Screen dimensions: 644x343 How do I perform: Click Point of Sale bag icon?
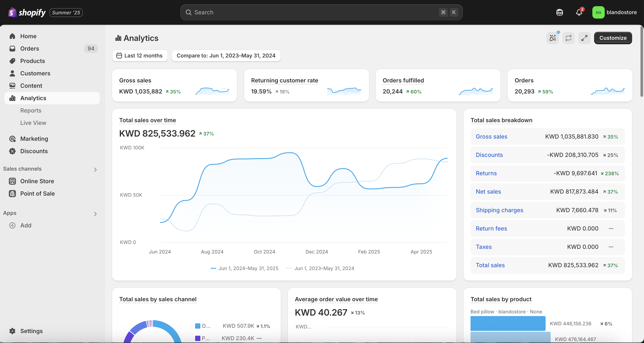[12, 194]
